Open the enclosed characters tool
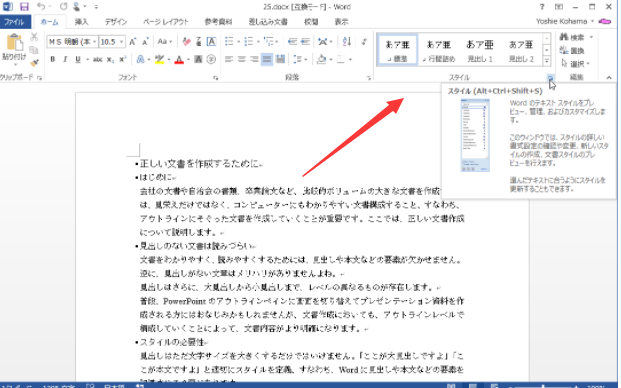The width and height of the screenshot is (621, 388). tap(211, 59)
